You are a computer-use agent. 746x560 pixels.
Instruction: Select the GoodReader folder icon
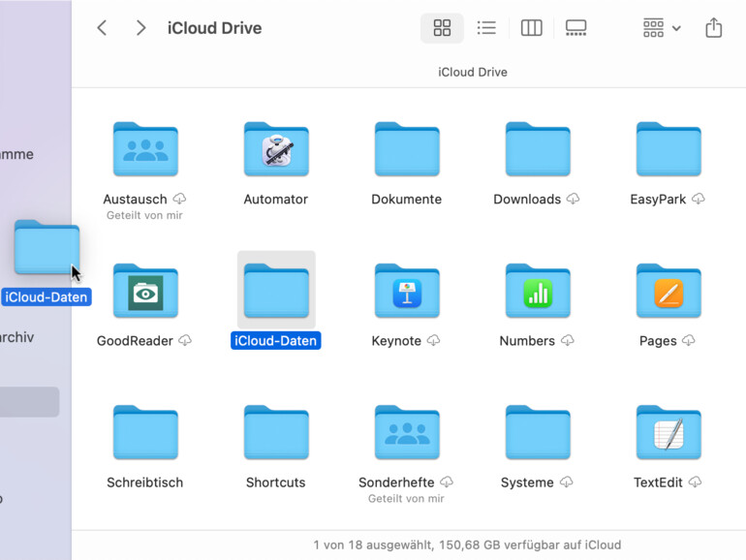point(145,291)
